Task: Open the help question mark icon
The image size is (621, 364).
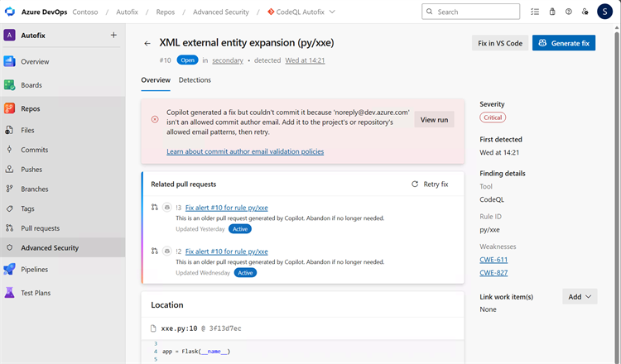Action: (x=568, y=12)
